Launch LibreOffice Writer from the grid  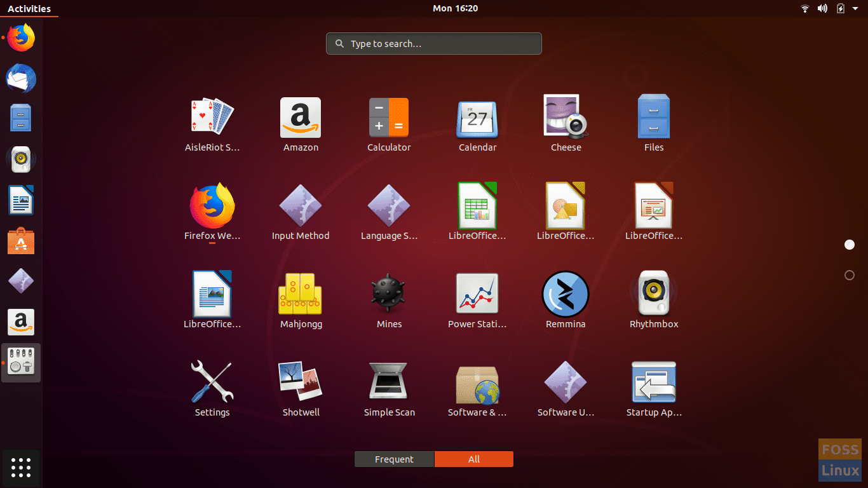[x=212, y=294]
